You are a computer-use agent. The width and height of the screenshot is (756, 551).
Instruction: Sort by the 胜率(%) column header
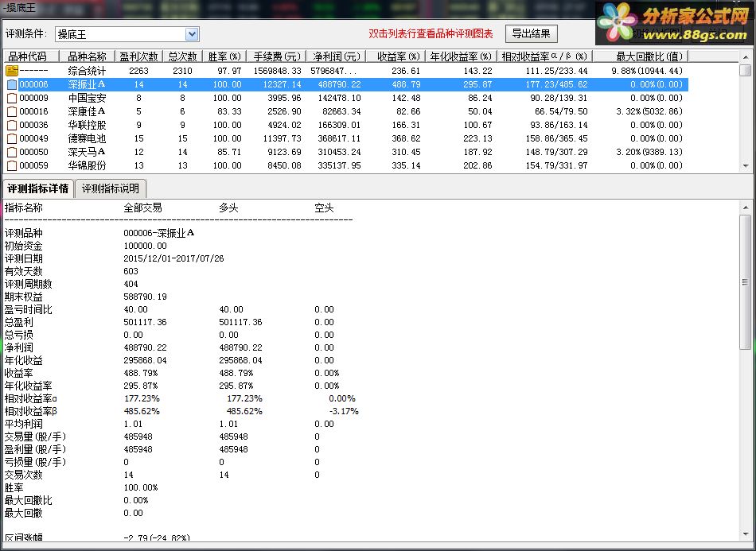click(x=224, y=56)
